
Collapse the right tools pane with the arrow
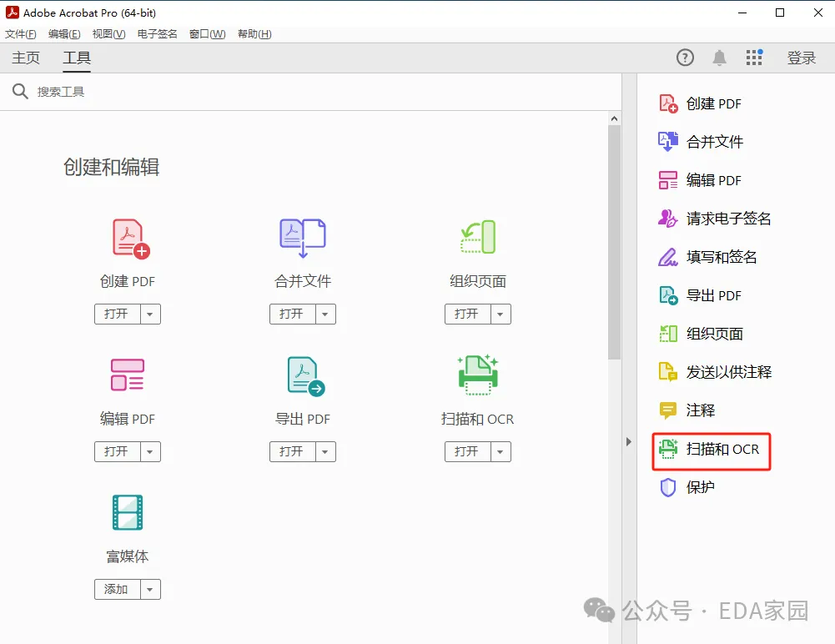pyautogui.click(x=629, y=441)
